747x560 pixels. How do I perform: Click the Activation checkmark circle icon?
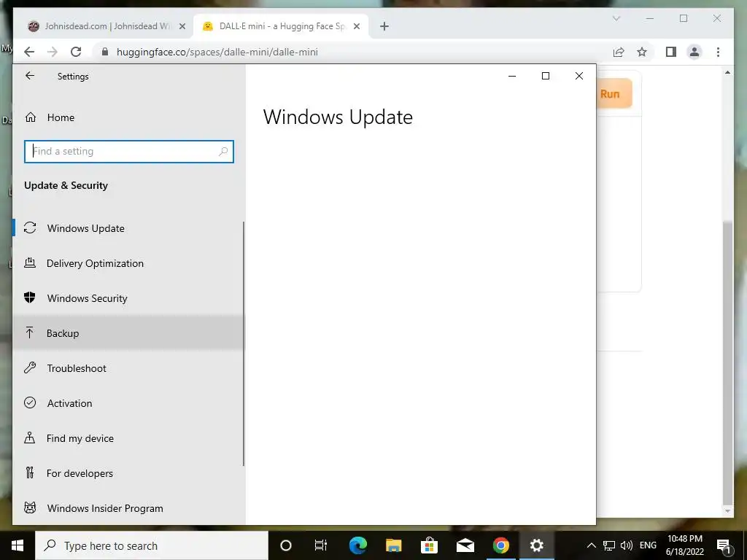point(30,402)
